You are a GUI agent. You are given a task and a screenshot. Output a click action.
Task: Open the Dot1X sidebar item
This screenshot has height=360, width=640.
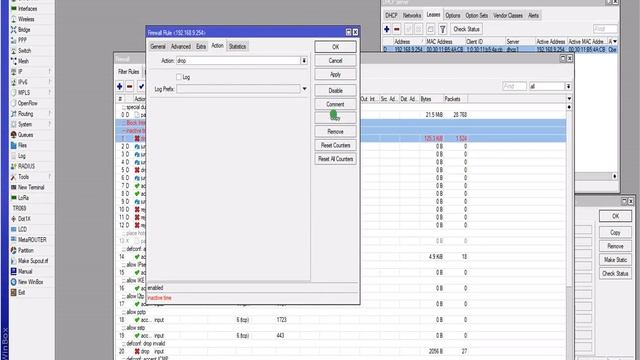coord(24,219)
